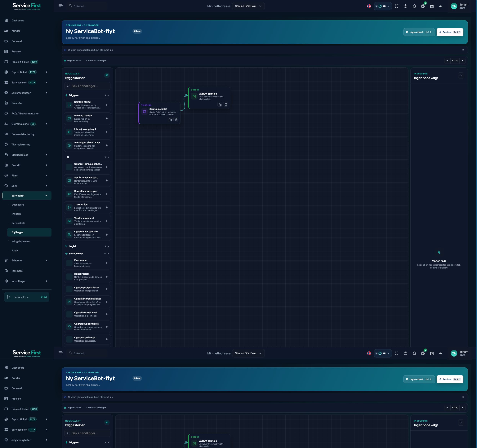Add Intensjon oppdaget block with its plus
This screenshot has width=477, height=448.
[x=107, y=132]
